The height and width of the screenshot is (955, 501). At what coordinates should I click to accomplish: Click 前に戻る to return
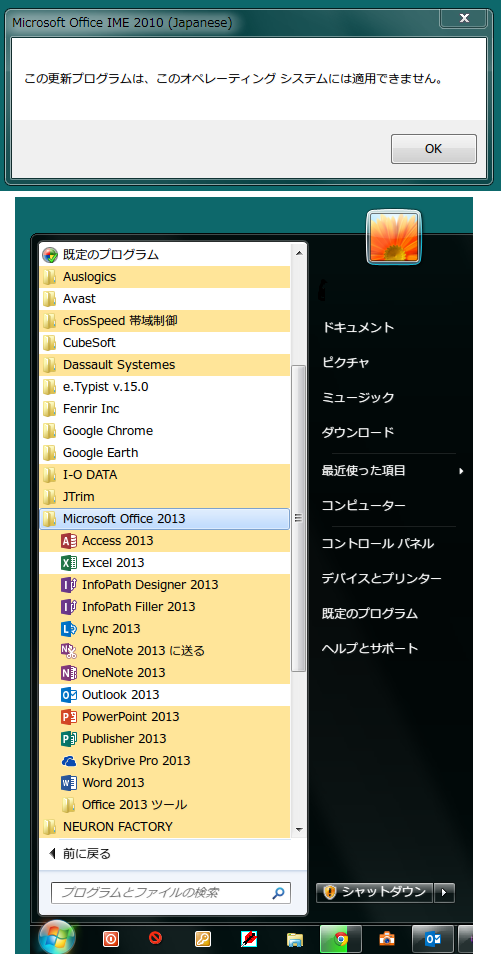86,854
